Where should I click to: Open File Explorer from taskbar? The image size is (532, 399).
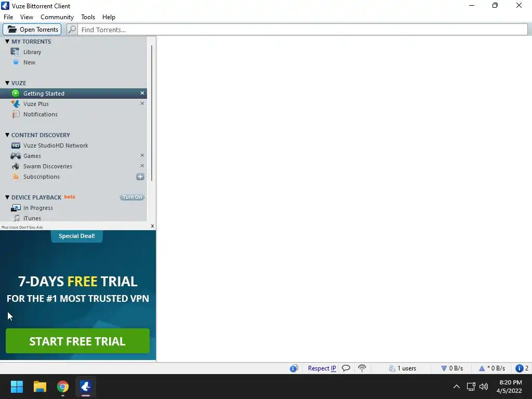tap(39, 387)
